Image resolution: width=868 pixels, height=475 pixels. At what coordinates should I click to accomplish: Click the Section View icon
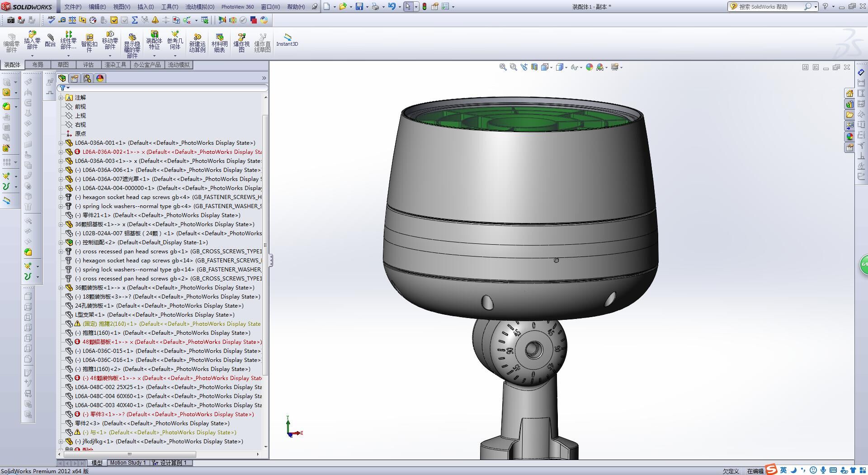click(534, 67)
